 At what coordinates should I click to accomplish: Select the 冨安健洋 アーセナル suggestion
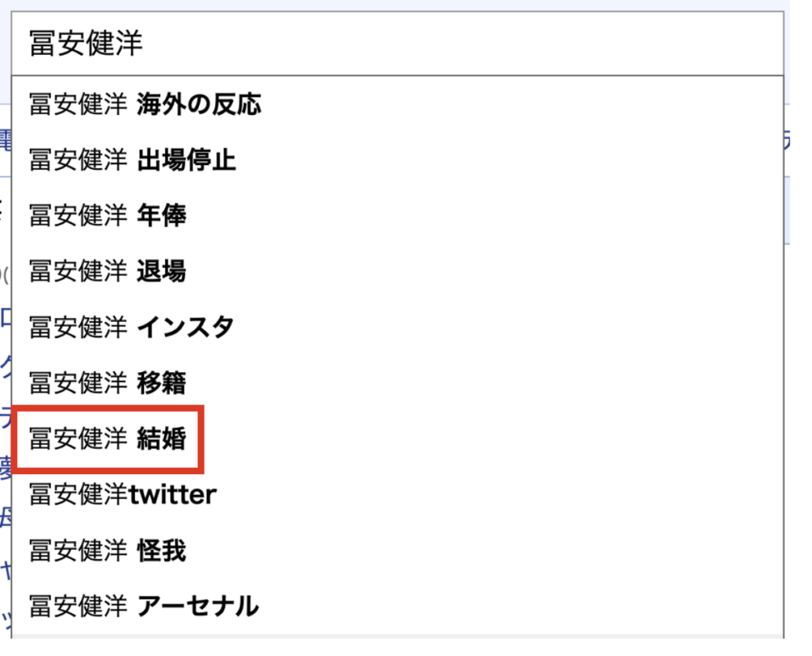144,607
